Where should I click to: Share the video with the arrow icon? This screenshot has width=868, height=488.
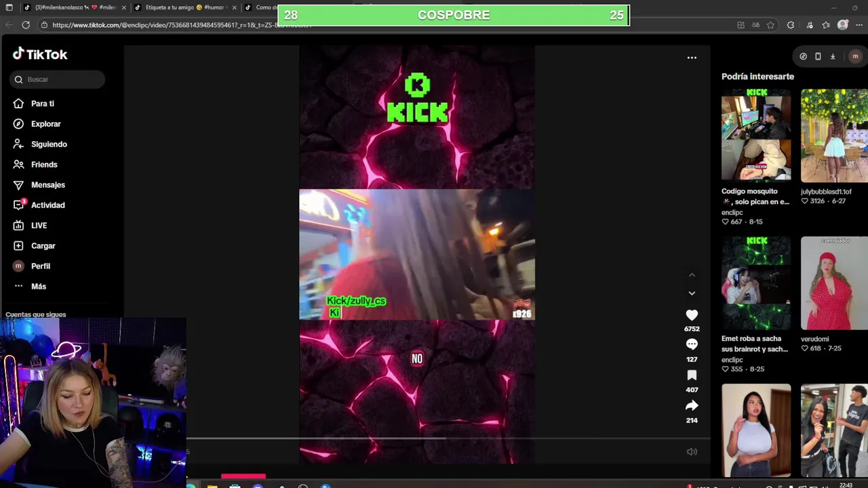point(692,405)
